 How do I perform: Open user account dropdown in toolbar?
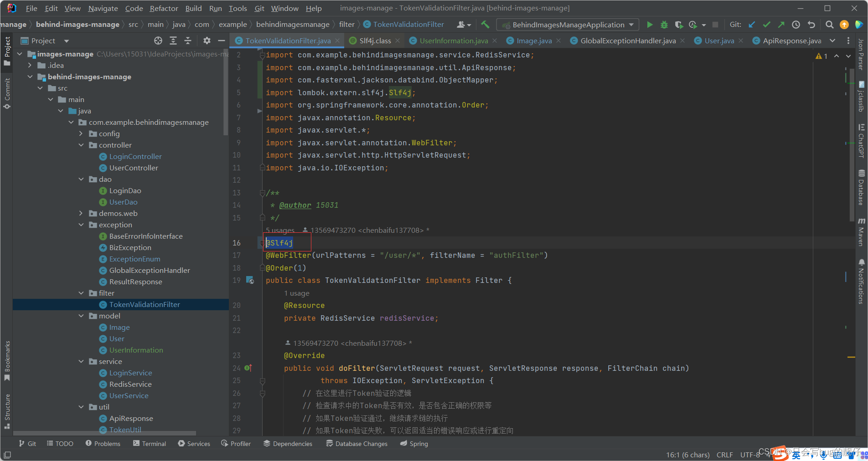464,25
